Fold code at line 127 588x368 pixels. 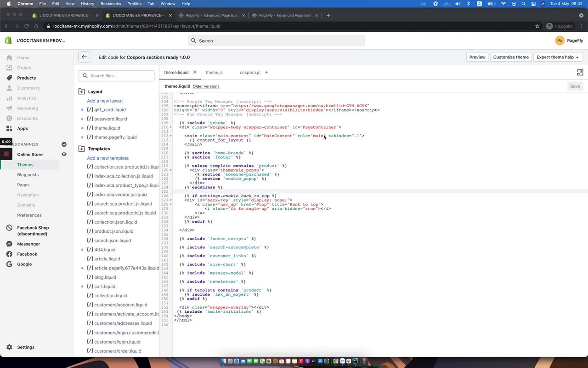[171, 200]
